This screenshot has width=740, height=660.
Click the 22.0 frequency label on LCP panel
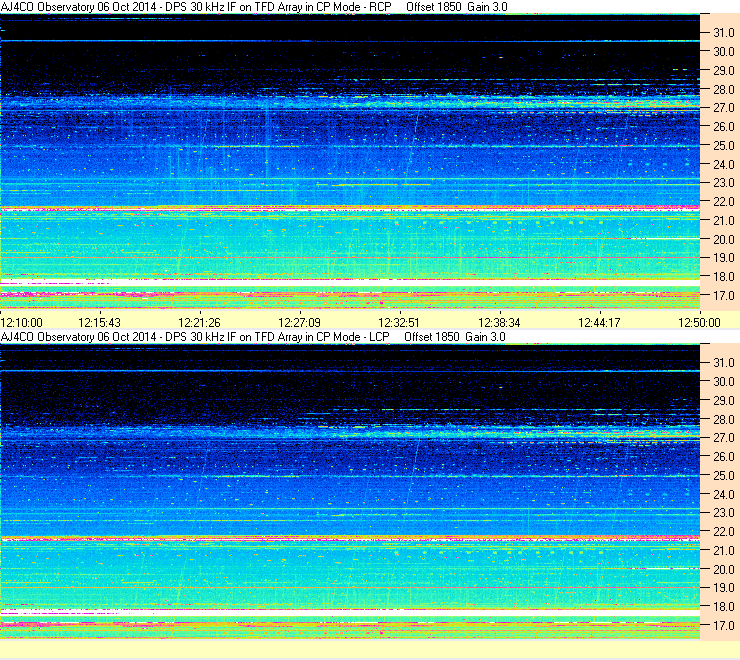pos(724,532)
